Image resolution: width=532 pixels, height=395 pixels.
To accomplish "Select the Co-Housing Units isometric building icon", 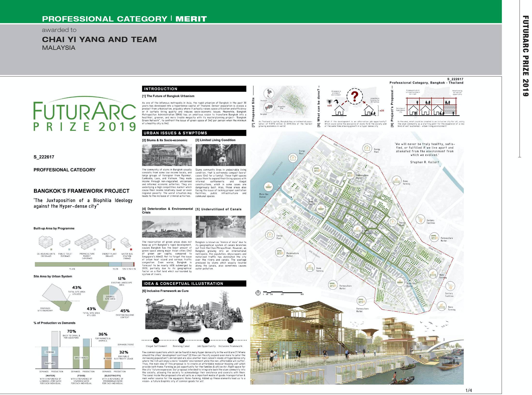I will (46, 242).
